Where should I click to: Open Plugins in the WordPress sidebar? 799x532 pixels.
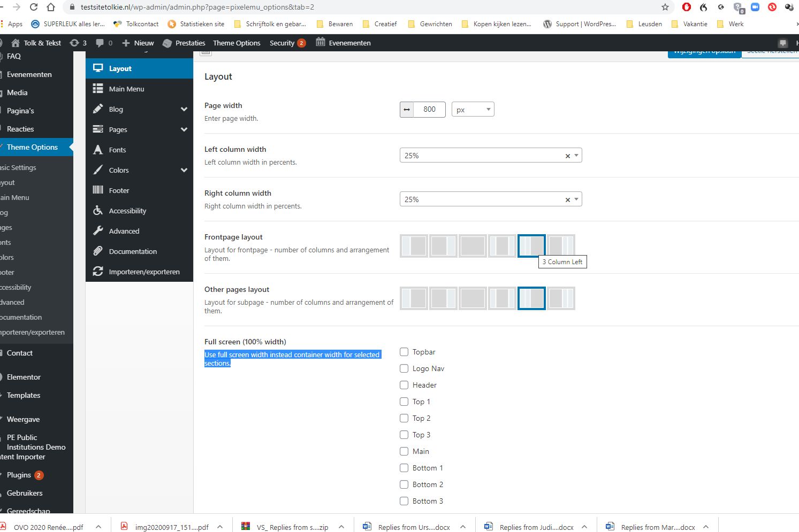(19, 475)
